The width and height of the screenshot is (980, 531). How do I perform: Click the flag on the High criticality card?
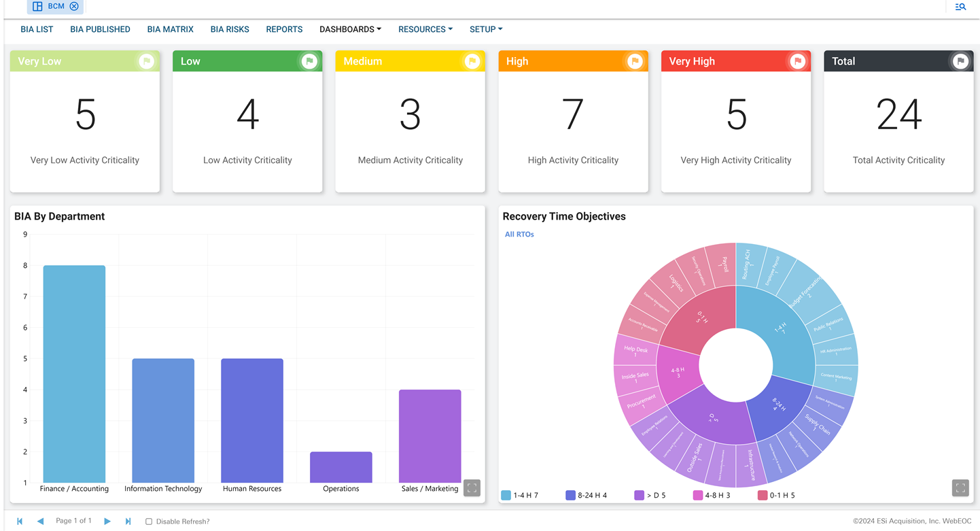click(635, 61)
